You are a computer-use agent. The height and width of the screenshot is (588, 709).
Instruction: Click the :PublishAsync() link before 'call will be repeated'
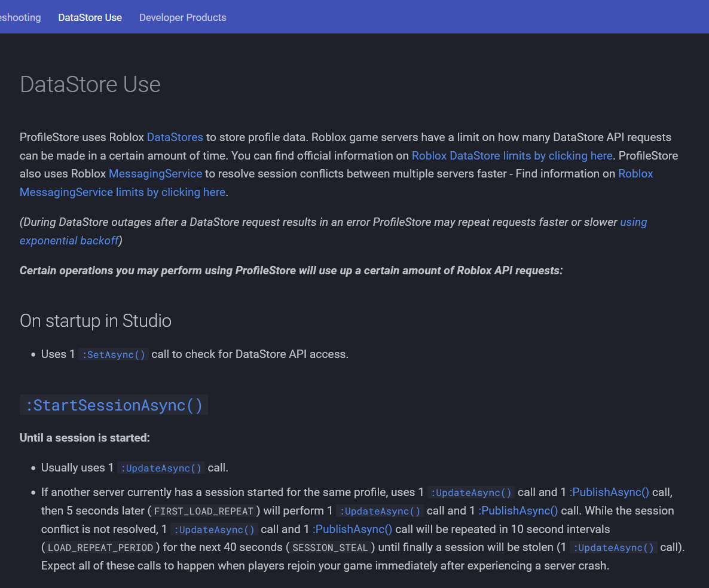click(x=352, y=529)
